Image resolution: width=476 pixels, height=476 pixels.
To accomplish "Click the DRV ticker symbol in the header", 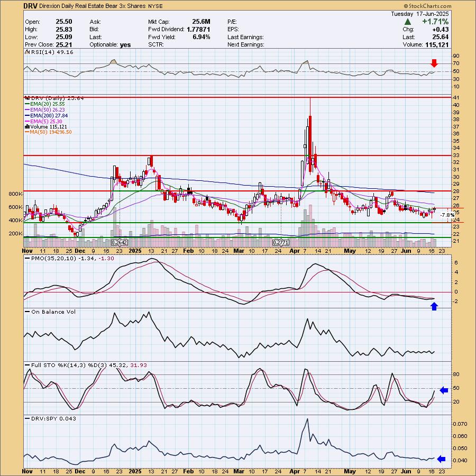I will (31, 6).
